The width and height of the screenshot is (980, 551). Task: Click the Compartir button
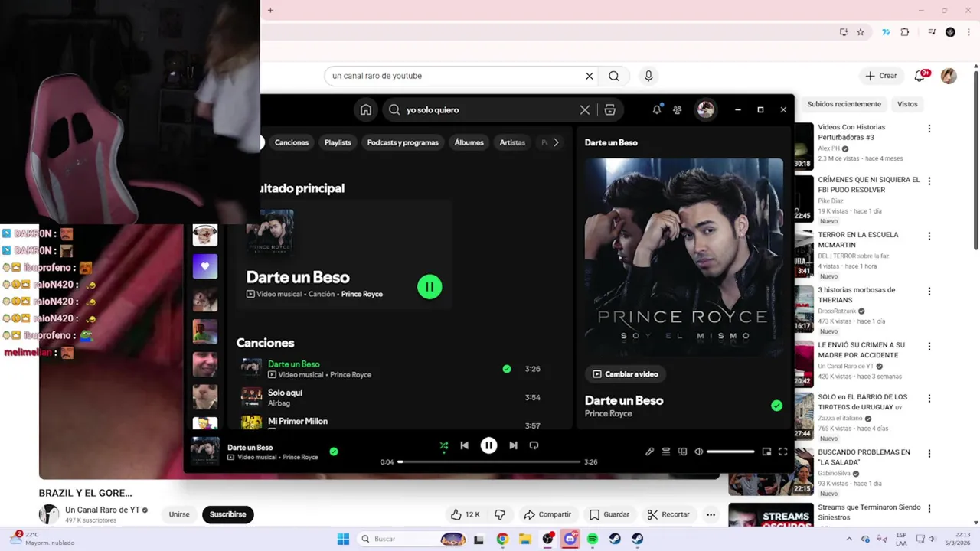pyautogui.click(x=547, y=514)
